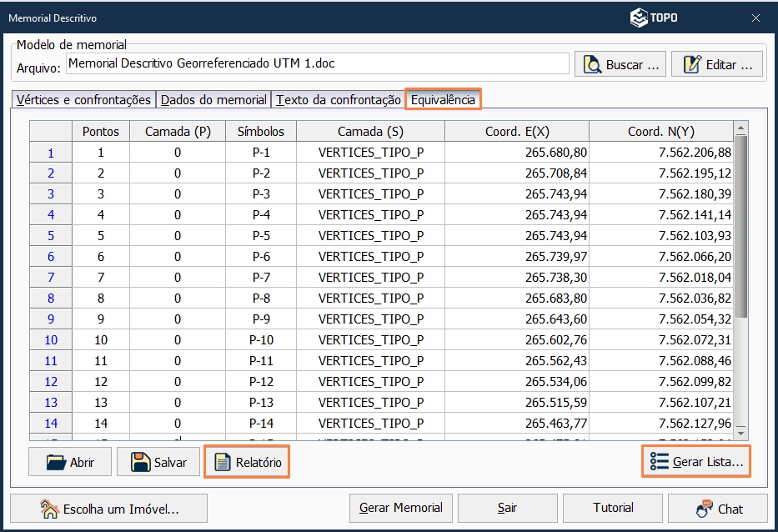View the Texto da confrontação tab
The image size is (778, 532).
point(337,98)
